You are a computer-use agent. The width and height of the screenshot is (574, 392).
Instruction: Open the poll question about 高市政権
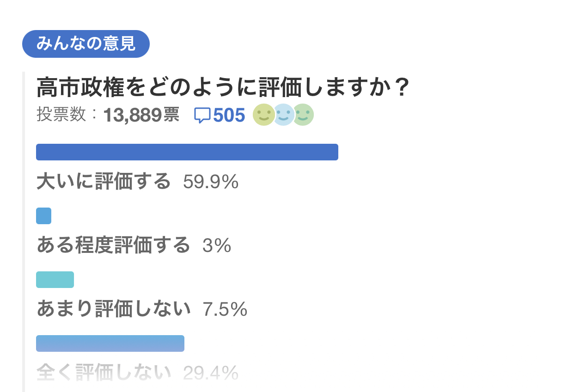click(x=223, y=87)
